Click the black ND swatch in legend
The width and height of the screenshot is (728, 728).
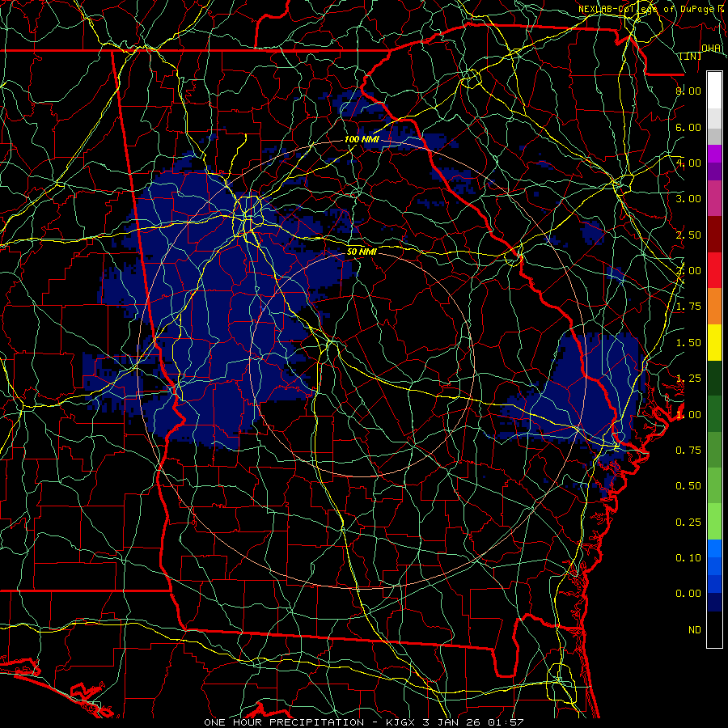714,629
